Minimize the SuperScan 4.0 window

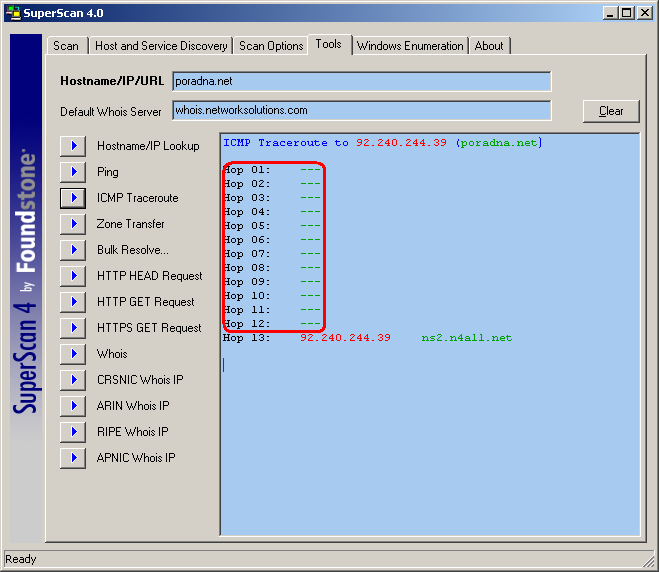coord(611,13)
